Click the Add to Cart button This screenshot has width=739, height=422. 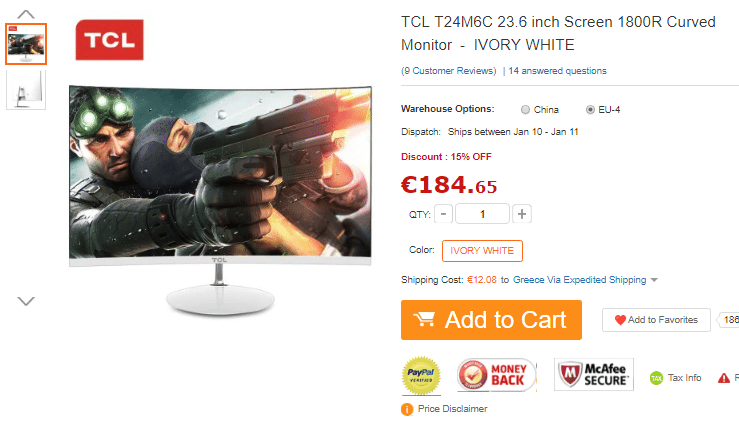tap(491, 320)
